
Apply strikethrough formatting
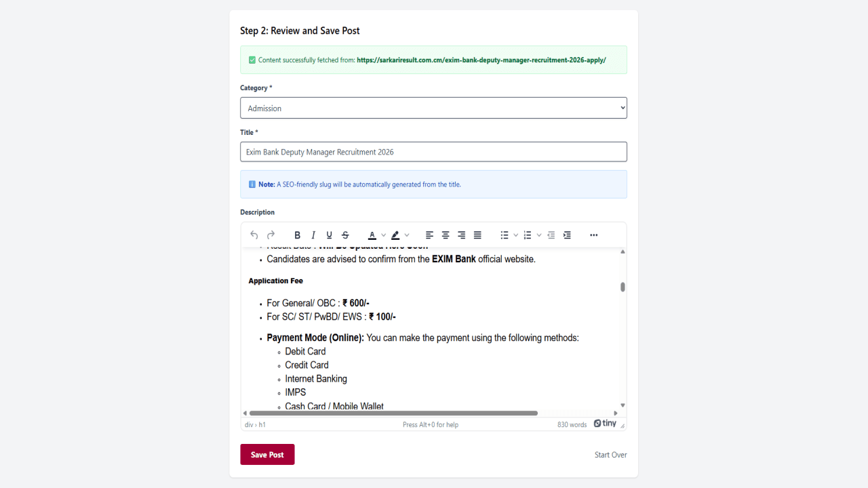[345, 235]
